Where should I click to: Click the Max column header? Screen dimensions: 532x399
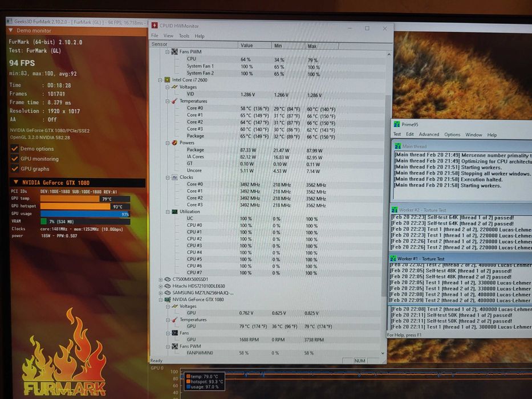coord(322,46)
